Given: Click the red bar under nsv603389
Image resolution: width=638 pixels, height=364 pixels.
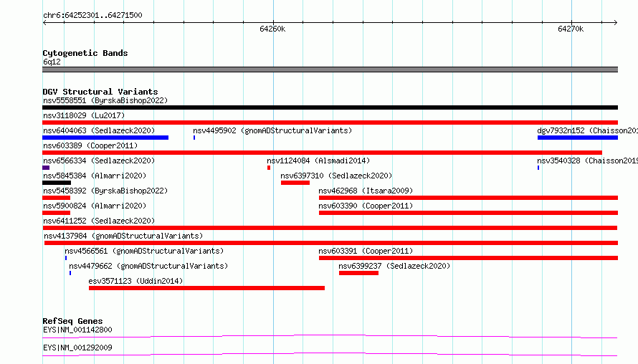Looking at the screenshot, I should point(323,153).
